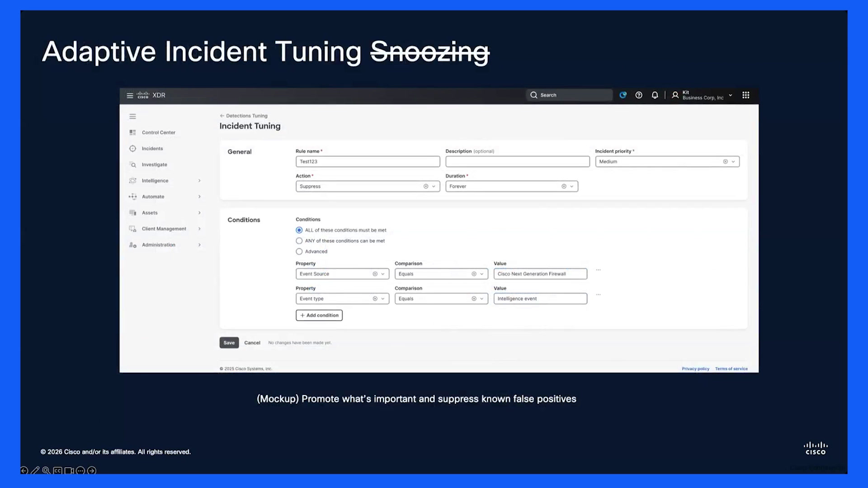Open options for the Event Source condition row
Image resolution: width=868 pixels, height=488 pixels.
[x=598, y=270]
